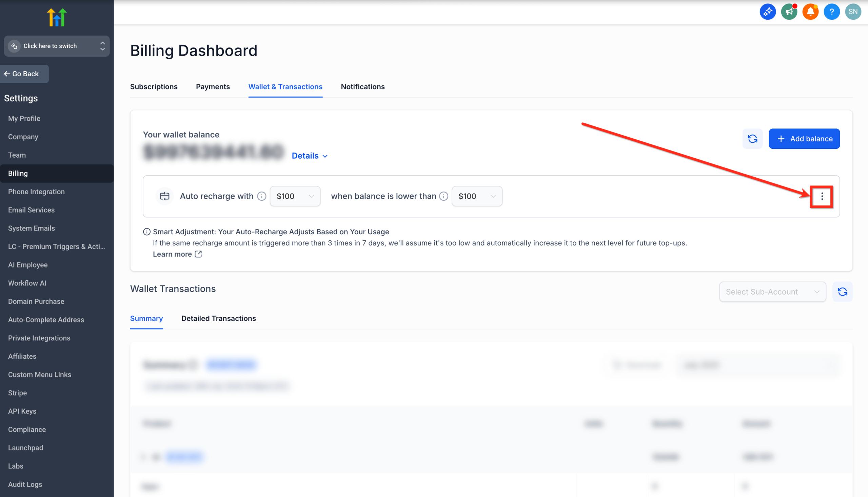The width and height of the screenshot is (868, 497).
Task: Open the SN profile avatar
Action: [x=853, y=11]
